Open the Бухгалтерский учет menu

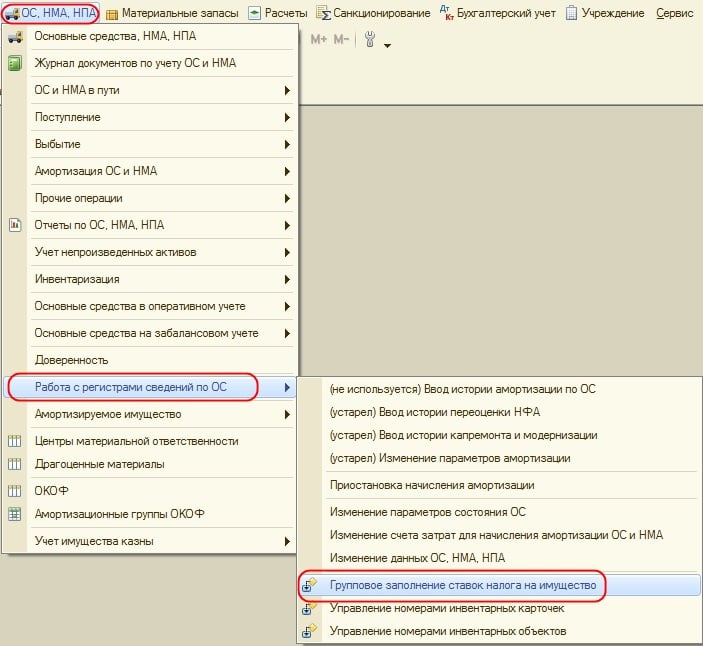497,13
